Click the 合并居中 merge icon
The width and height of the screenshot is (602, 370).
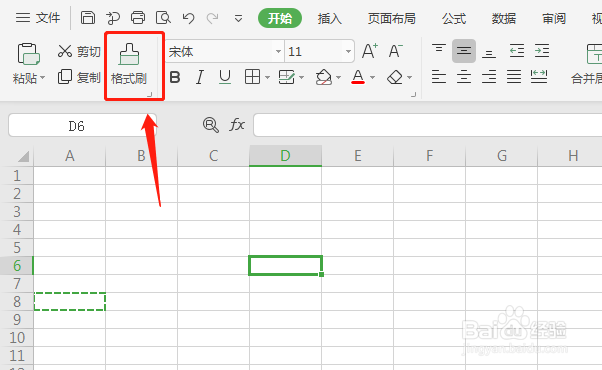coord(594,54)
